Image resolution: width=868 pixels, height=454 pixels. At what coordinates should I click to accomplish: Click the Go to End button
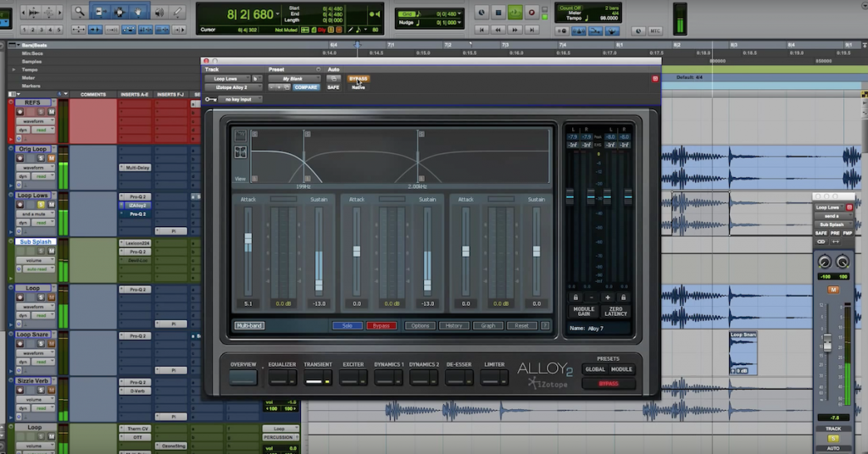pyautogui.click(x=532, y=30)
